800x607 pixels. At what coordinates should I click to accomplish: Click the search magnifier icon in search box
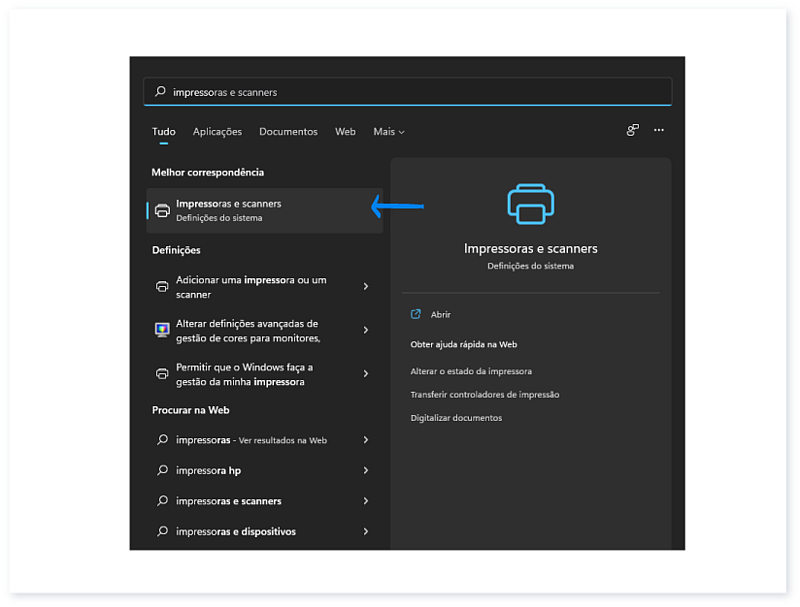tap(161, 92)
